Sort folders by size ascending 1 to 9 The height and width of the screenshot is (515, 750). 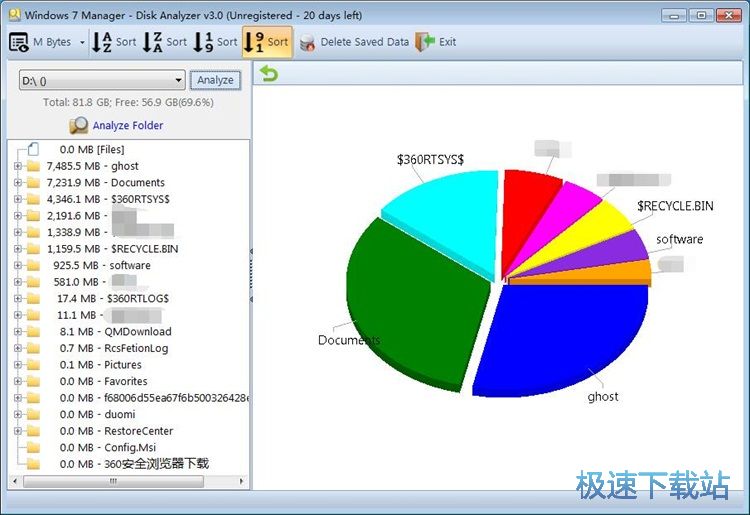215,42
